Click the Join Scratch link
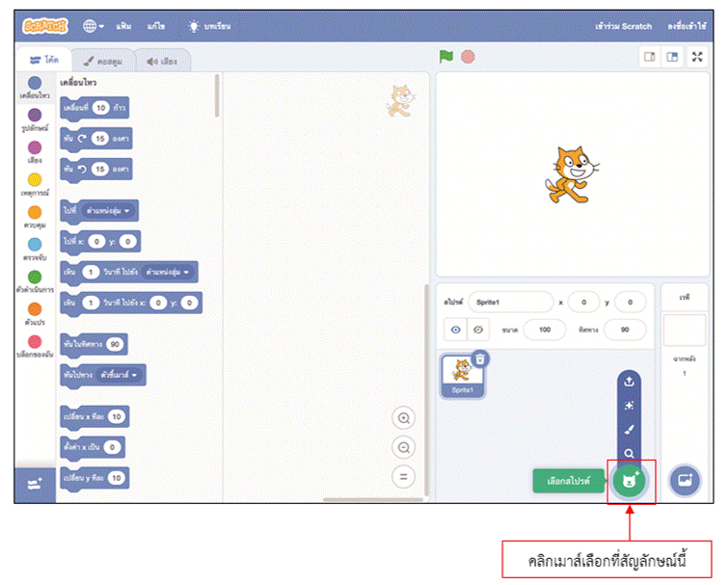 pos(624,26)
